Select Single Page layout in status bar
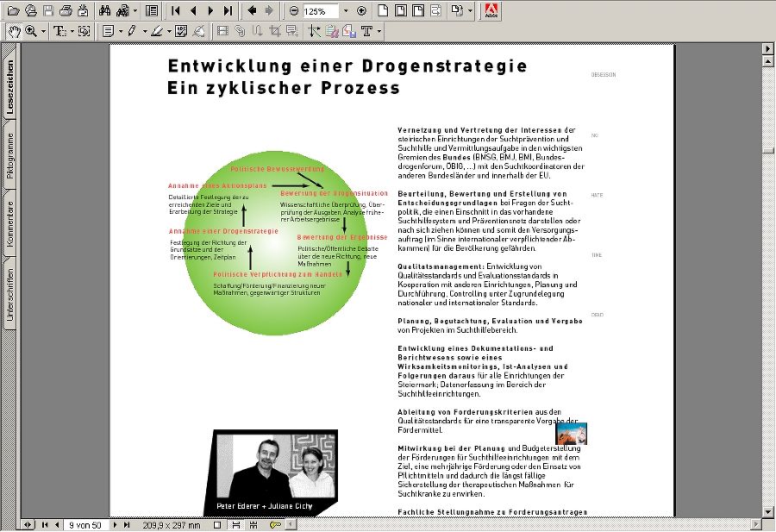The image size is (776, 532). [217, 524]
